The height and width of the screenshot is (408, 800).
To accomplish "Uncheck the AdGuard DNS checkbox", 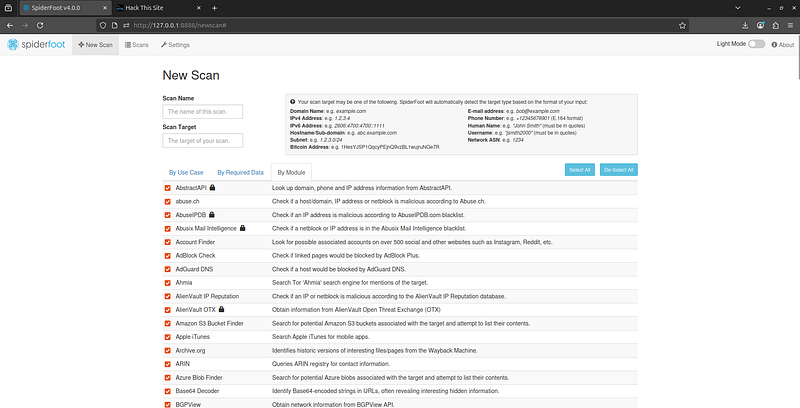I will pos(167,269).
